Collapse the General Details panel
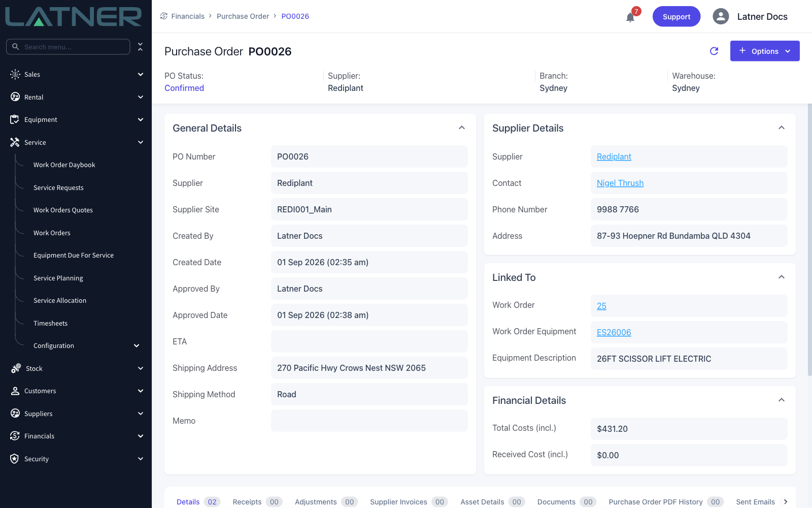This screenshot has height=508, width=812. pos(462,128)
